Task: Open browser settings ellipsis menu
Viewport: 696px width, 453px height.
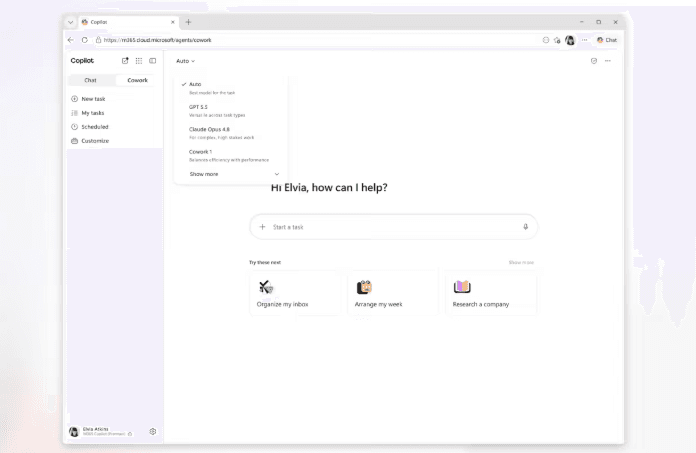Action: (x=585, y=40)
